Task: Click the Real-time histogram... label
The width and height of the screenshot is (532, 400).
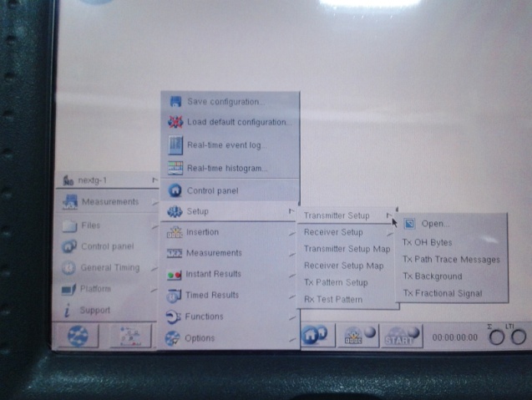Action: (227, 169)
